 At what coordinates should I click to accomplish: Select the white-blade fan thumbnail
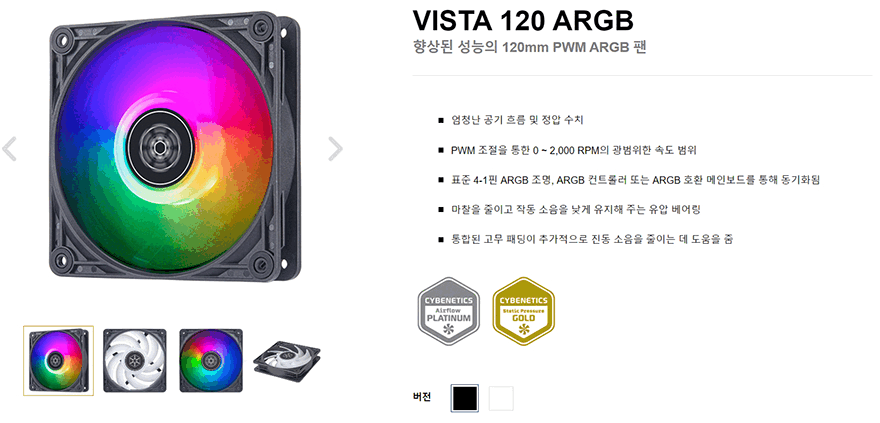coord(135,361)
